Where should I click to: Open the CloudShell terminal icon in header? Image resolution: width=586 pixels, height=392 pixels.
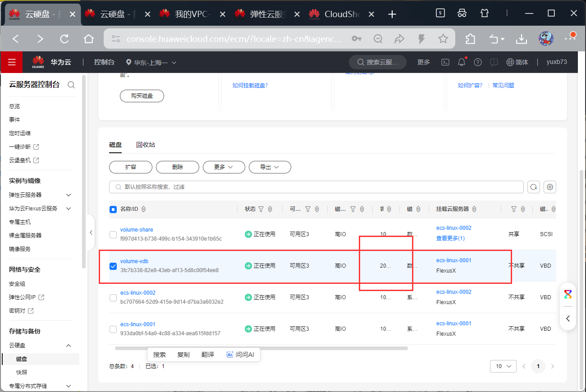(445, 62)
